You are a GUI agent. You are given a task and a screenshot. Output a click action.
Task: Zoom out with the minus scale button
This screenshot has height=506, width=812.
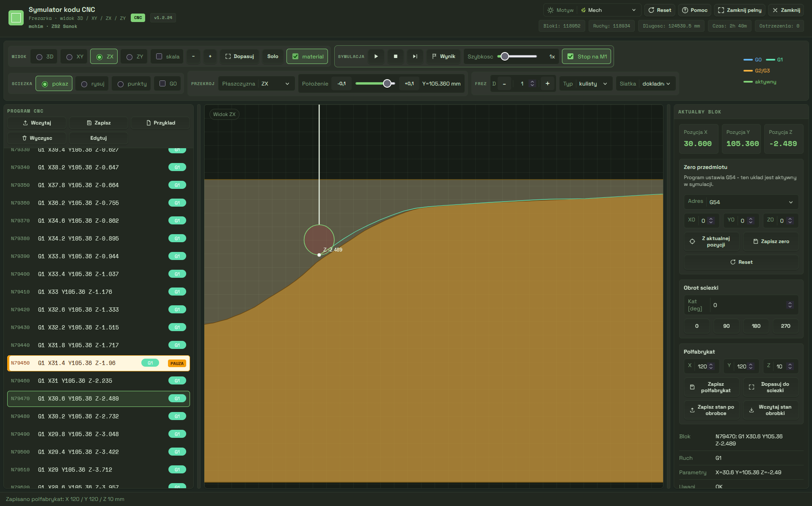click(193, 56)
